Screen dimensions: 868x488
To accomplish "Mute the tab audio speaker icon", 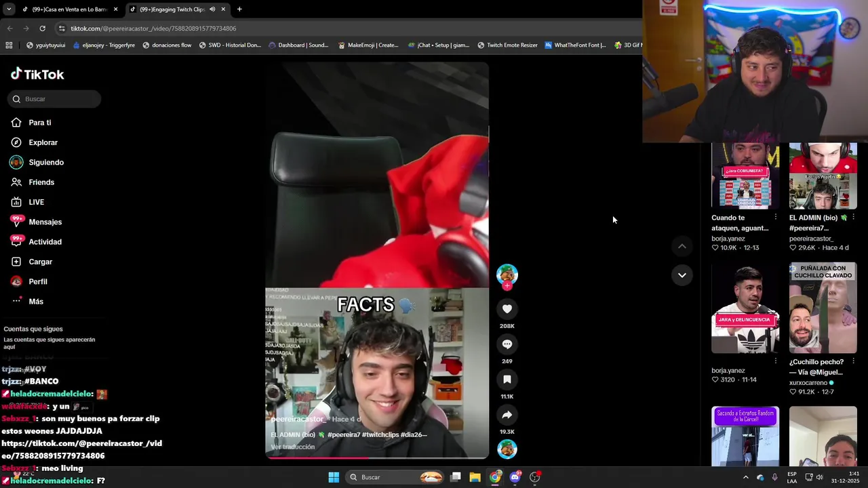I will tap(212, 9).
